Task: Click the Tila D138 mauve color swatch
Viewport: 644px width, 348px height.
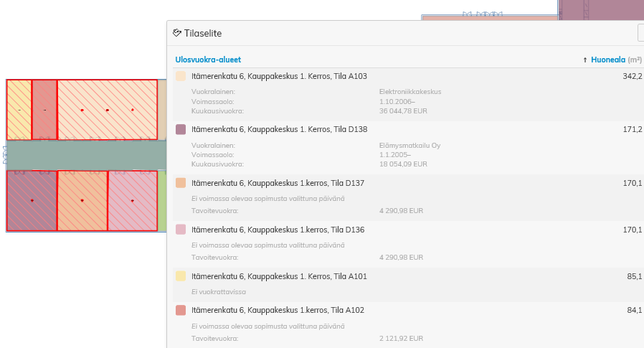Action: point(181,130)
